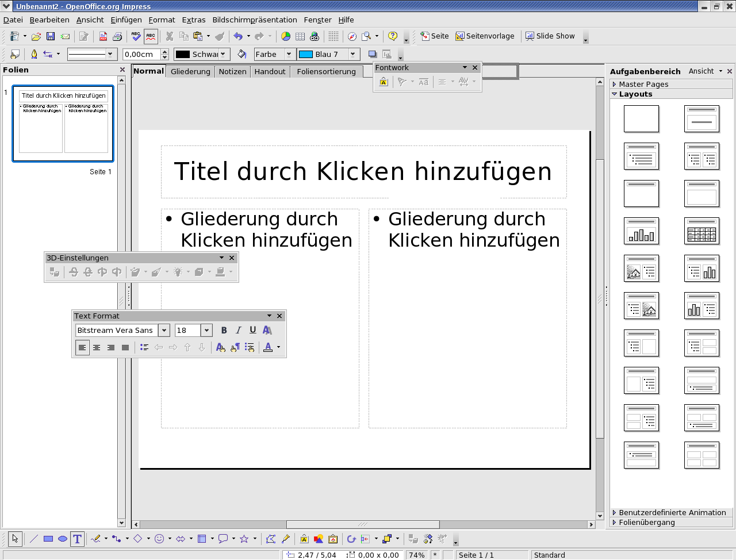Open Help with the question mark icon
Image resolution: width=736 pixels, height=560 pixels.
(393, 36)
